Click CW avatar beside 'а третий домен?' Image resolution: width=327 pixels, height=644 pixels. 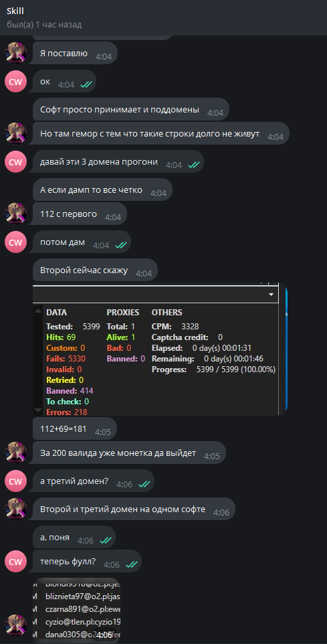[x=15, y=481]
